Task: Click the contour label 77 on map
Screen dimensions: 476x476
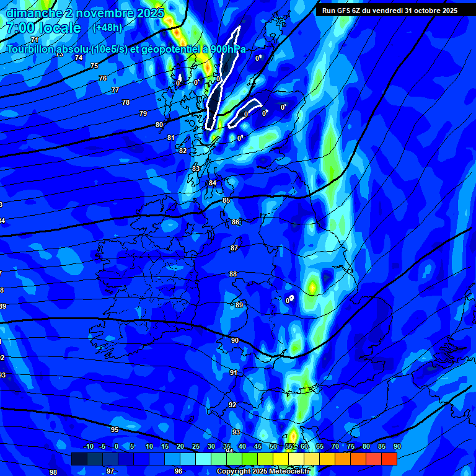Action: coord(115,90)
